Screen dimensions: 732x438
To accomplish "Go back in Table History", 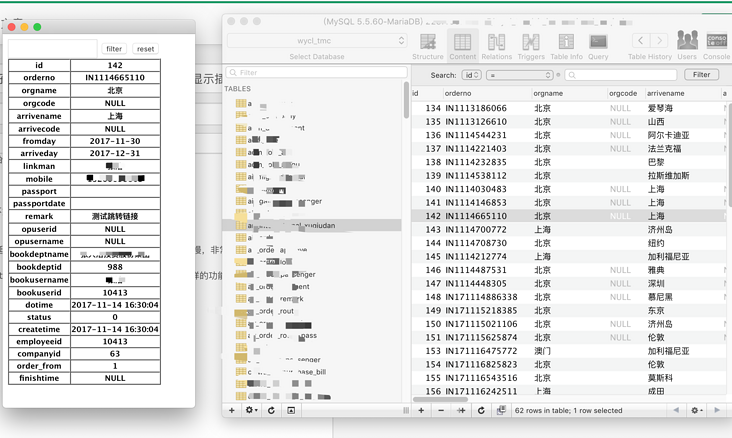I will tap(640, 41).
